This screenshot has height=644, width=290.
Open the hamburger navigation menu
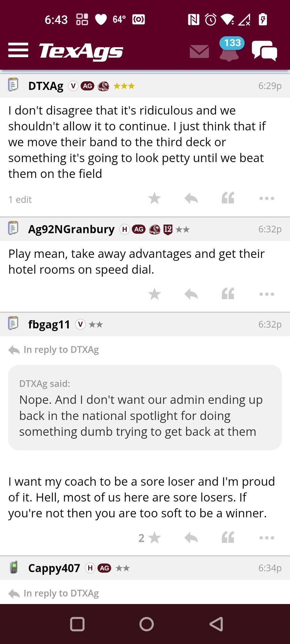[x=18, y=50]
